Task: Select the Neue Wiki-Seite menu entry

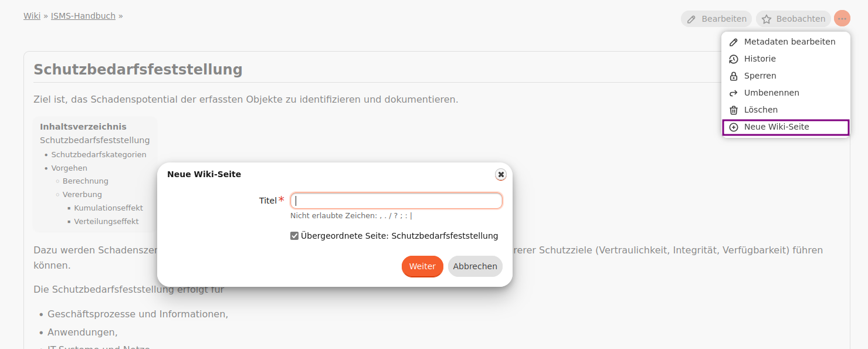Action: [x=777, y=127]
